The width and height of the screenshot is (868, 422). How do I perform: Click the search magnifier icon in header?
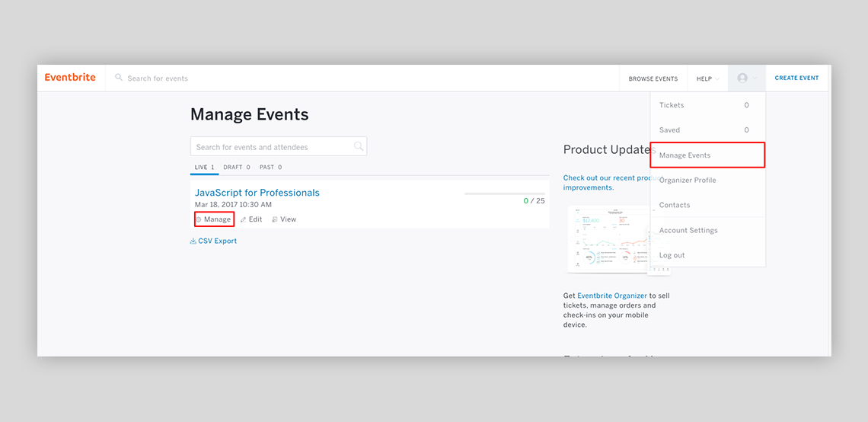click(119, 78)
